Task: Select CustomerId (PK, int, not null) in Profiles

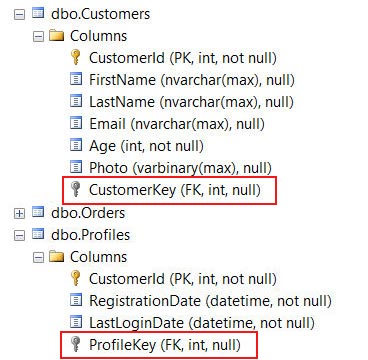Action: click(x=183, y=279)
